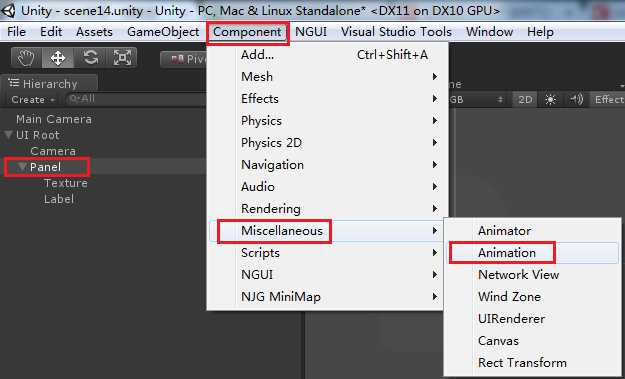
Task: Expand the NJG MiniMap submenu
Action: (326, 297)
